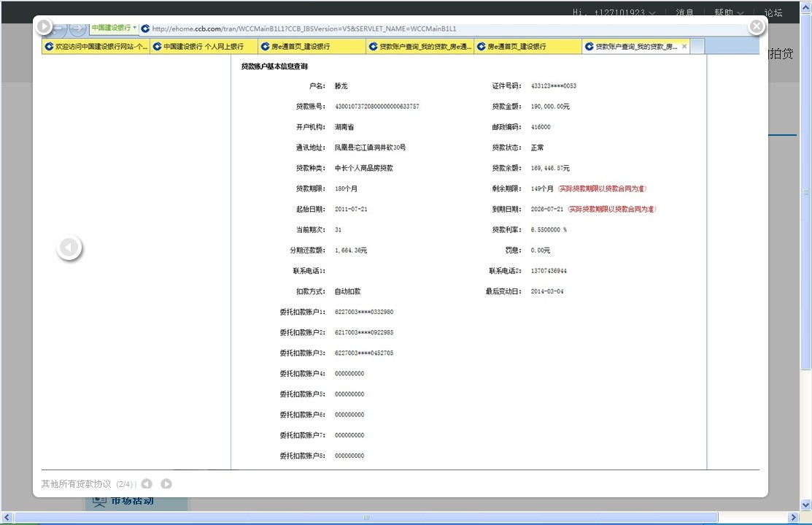Close the image lightbox with the X icon
The height and width of the screenshot is (525, 812).
(757, 27)
